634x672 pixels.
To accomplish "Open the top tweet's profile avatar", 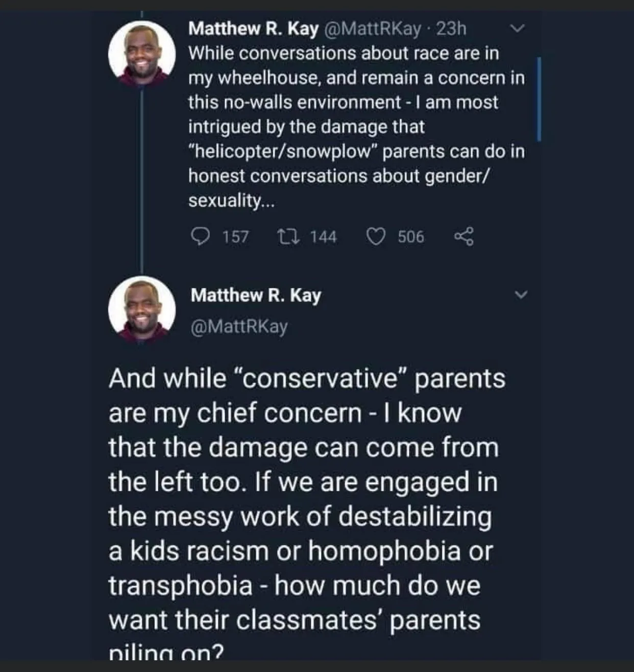I will pos(142,54).
